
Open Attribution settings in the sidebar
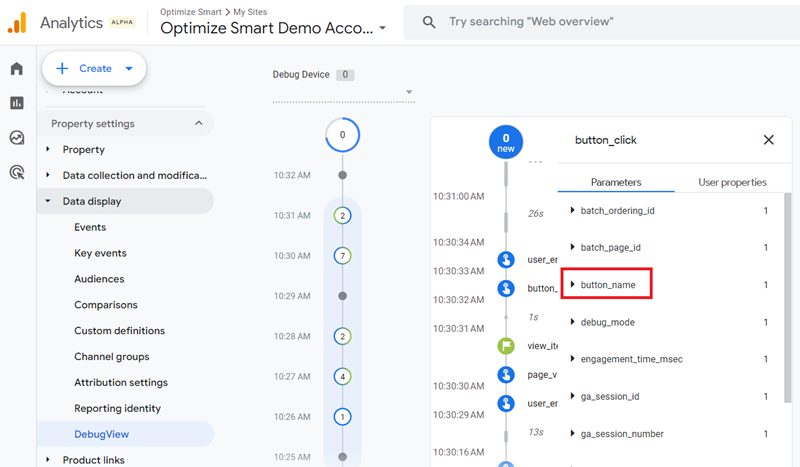pos(121,382)
